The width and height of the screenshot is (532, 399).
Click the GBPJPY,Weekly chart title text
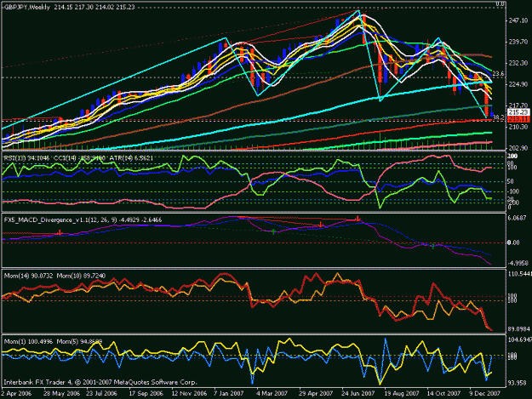[26, 7]
